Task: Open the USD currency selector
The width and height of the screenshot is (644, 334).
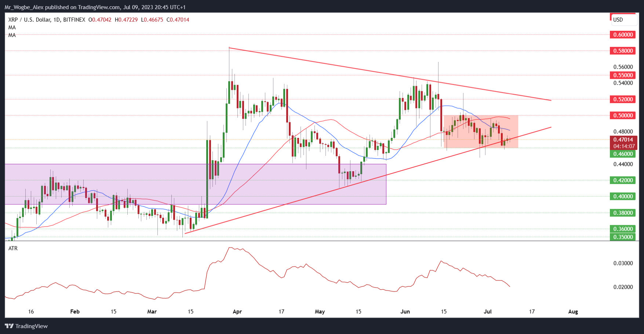Action: 623,19
